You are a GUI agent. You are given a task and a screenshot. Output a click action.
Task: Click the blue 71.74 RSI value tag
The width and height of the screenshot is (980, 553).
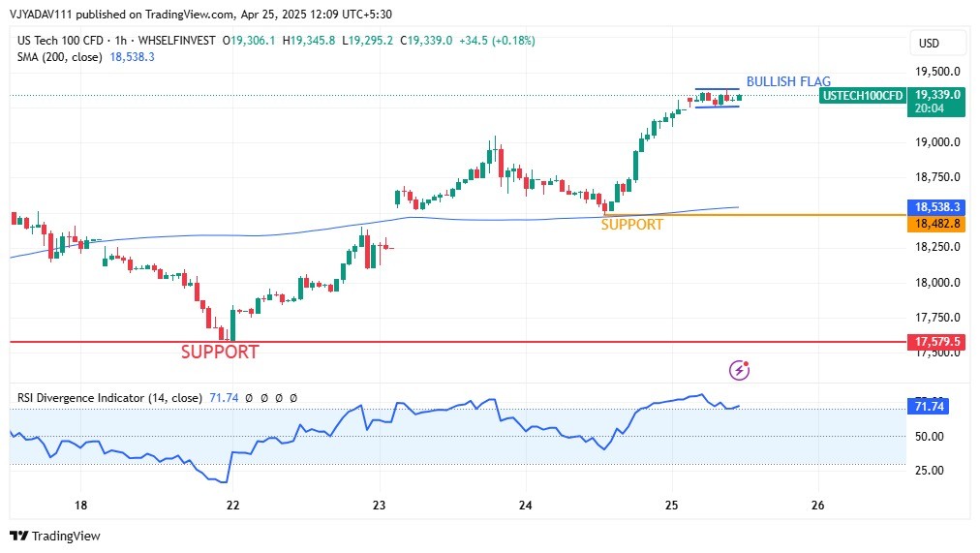930,407
